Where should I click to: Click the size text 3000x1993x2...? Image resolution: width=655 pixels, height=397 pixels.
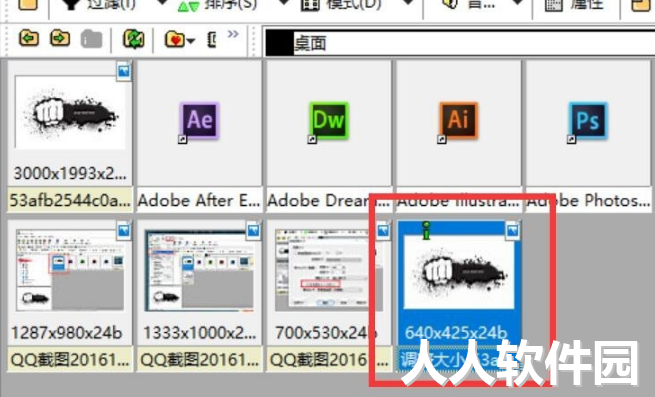70,173
